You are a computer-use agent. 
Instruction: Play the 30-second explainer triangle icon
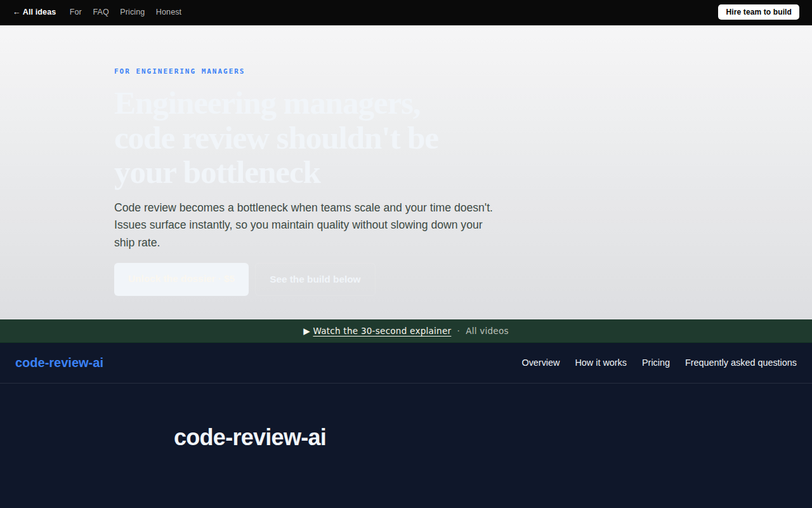tap(306, 331)
